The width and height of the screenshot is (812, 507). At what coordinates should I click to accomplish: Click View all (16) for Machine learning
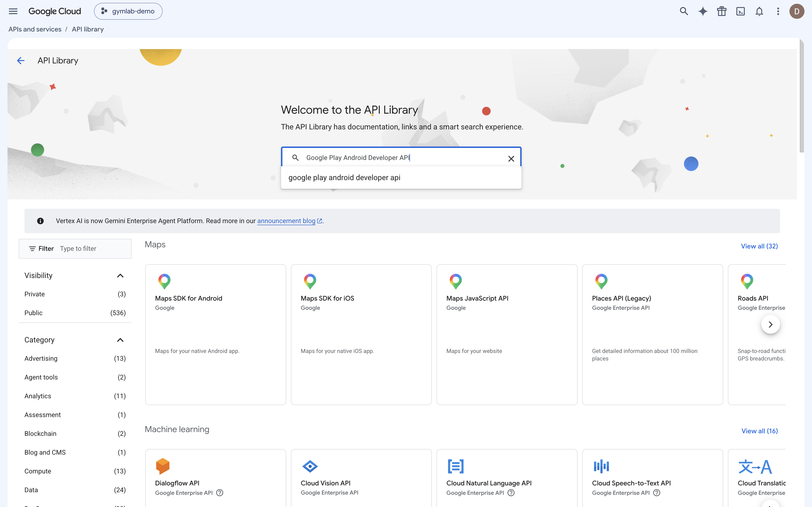point(759,431)
